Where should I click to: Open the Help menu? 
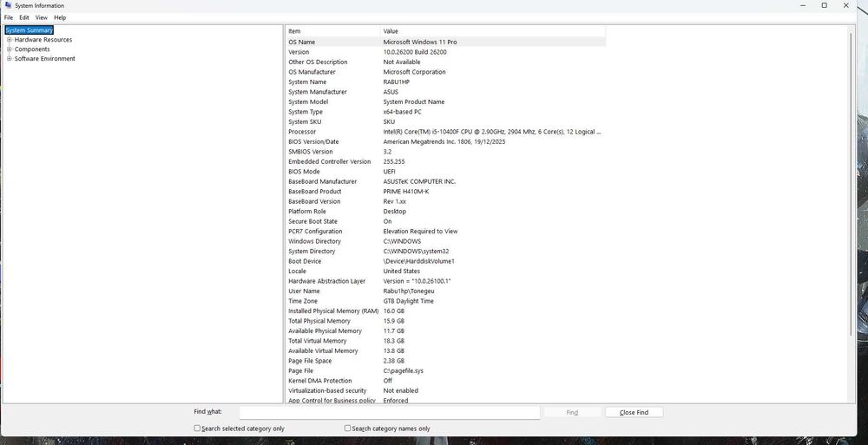tap(60, 17)
